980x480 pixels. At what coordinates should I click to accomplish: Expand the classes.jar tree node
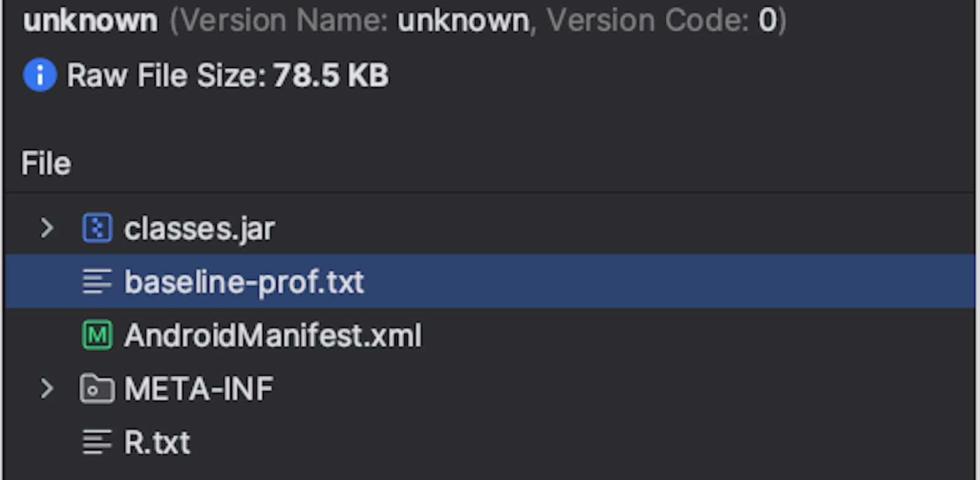pyautogui.click(x=47, y=229)
